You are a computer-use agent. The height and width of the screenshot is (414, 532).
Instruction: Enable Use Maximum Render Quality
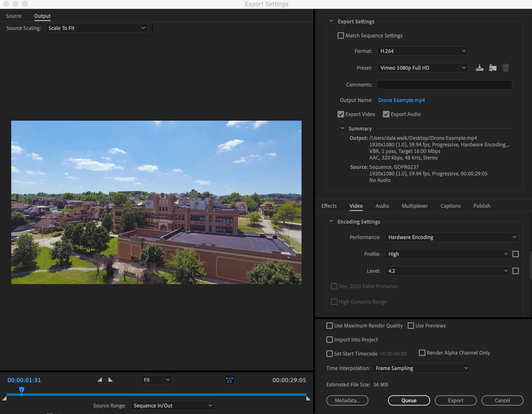point(329,326)
